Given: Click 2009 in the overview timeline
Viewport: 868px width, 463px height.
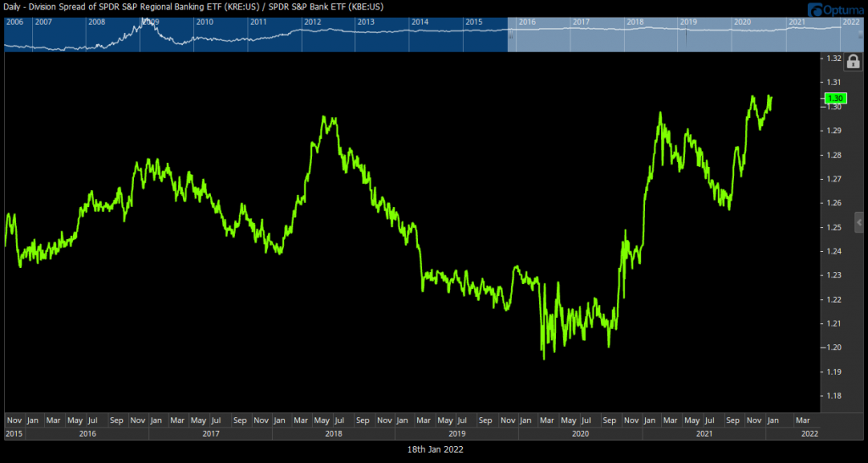Looking at the screenshot, I should click(x=150, y=21).
